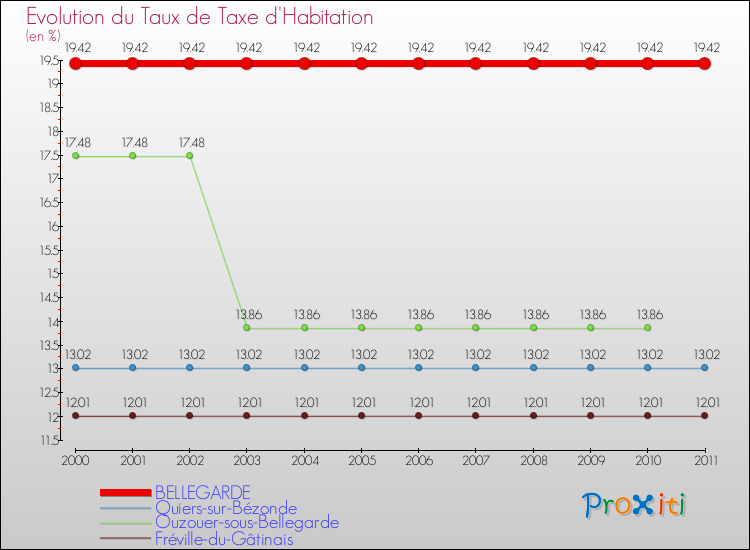The image size is (750, 550).
Task: Click the brown Fréville-du-Gâtinais legend line swatch
Action: (x=126, y=539)
